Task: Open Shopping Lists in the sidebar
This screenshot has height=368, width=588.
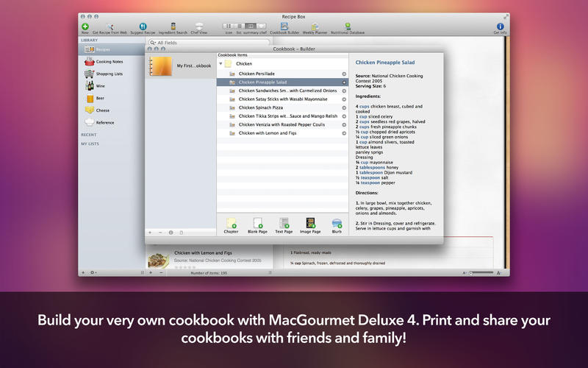Action: [112, 74]
